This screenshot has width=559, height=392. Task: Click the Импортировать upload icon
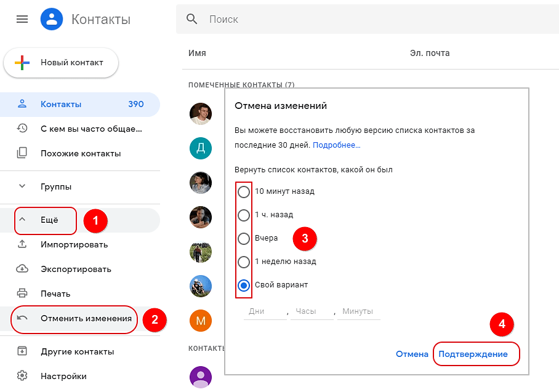(x=23, y=244)
